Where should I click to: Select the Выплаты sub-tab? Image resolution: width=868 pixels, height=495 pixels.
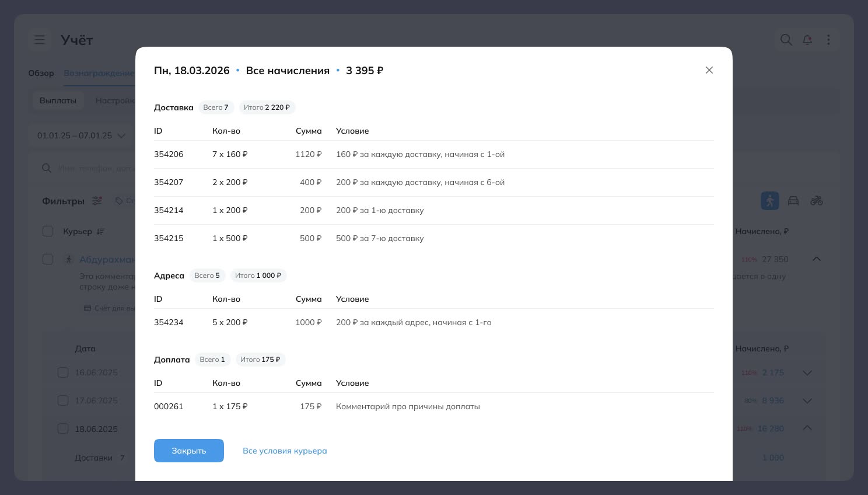coord(58,100)
